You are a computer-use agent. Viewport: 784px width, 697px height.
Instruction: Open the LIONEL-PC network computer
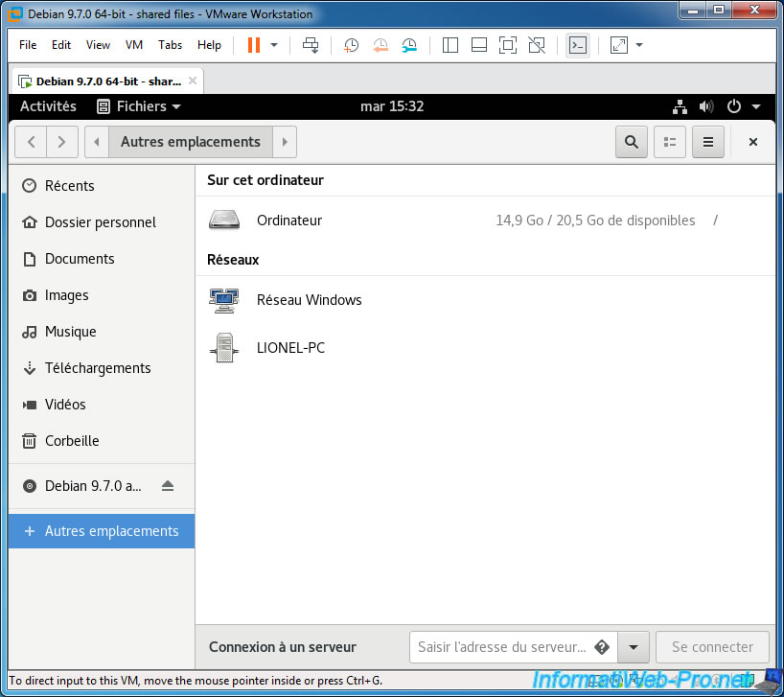coord(485,348)
